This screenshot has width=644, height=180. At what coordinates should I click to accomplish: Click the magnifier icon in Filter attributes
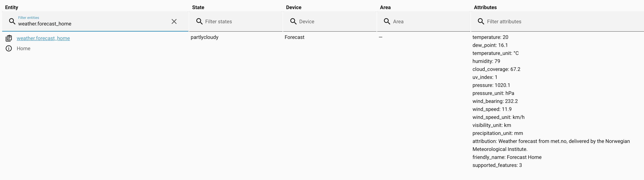(x=481, y=21)
